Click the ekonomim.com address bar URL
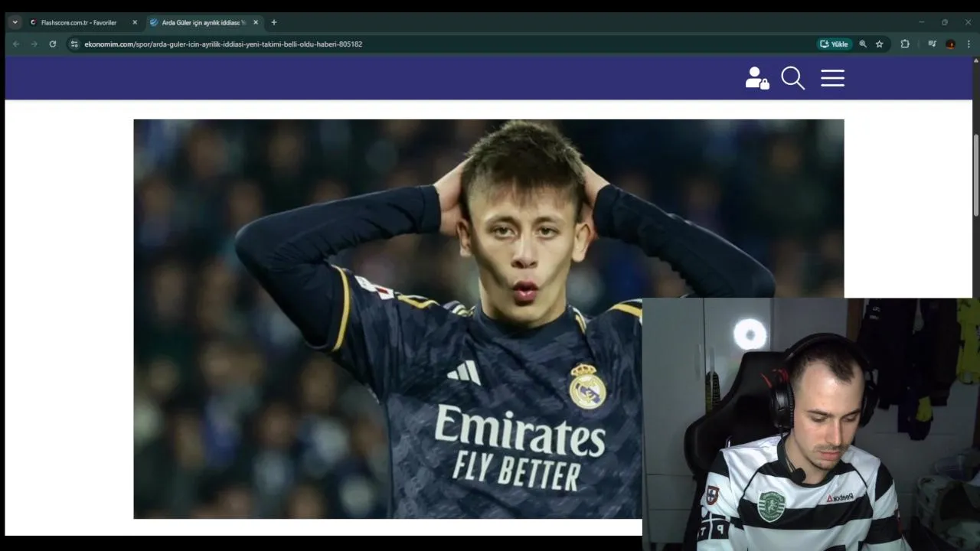Screen dimensions: 980x551 coord(223,44)
